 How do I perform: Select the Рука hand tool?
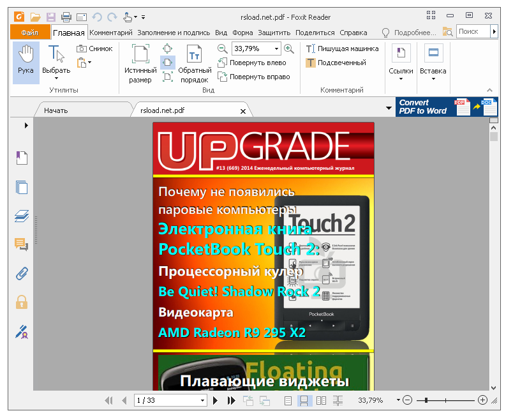(26, 63)
